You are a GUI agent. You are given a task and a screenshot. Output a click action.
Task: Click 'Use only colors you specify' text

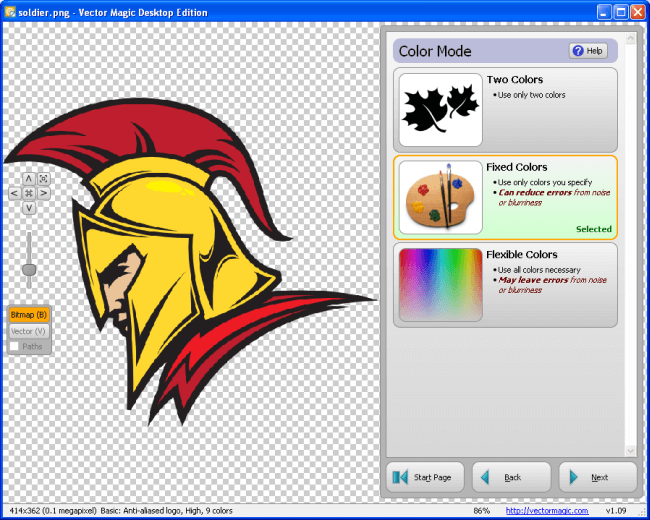545,182
